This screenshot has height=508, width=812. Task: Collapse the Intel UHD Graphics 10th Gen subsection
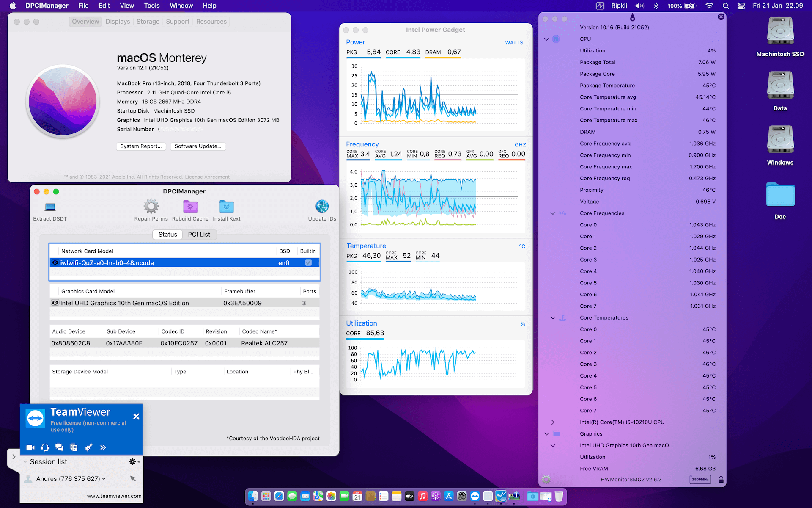(x=553, y=445)
